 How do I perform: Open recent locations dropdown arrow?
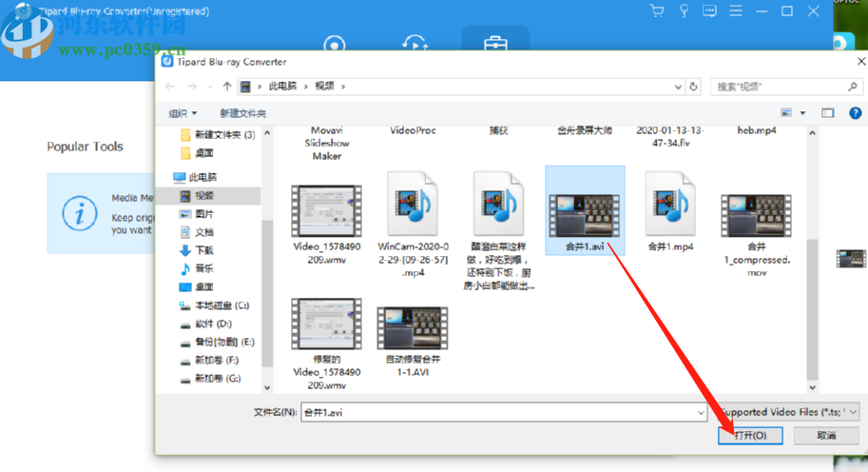coord(210,87)
